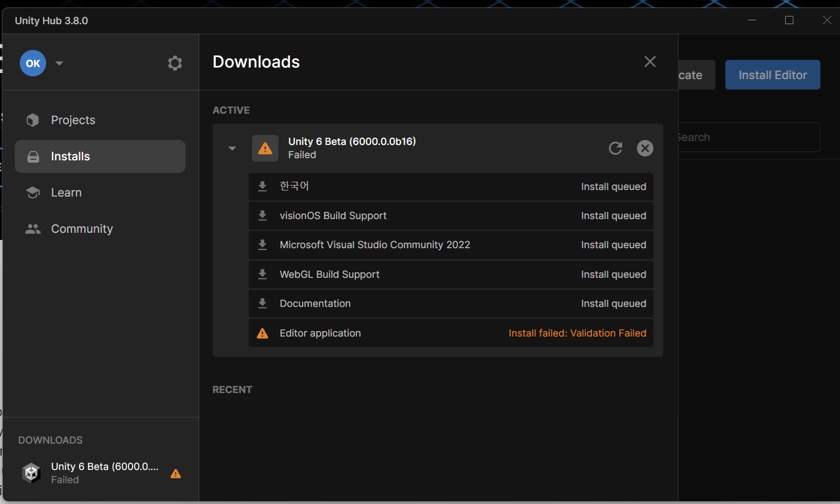
Task: Select Microsoft Visual Studio Community 2022 text
Action: pyautogui.click(x=375, y=245)
